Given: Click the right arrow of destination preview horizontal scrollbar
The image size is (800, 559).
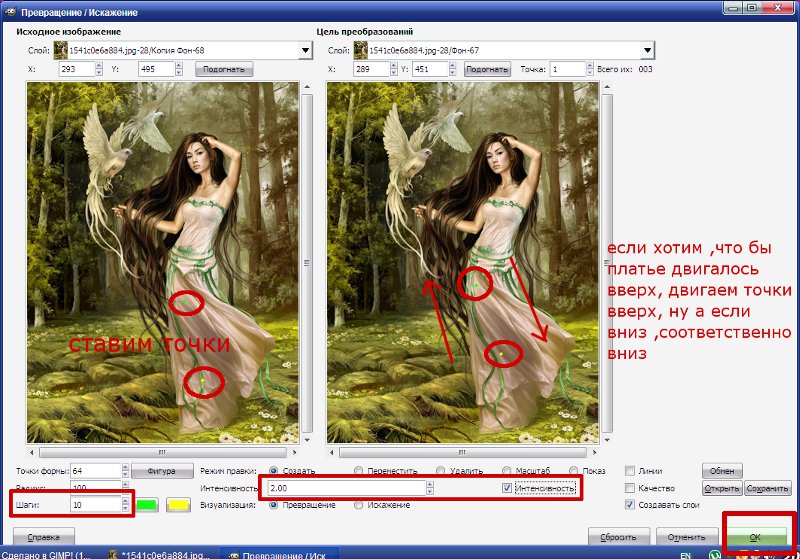Looking at the screenshot, I should tap(594, 452).
